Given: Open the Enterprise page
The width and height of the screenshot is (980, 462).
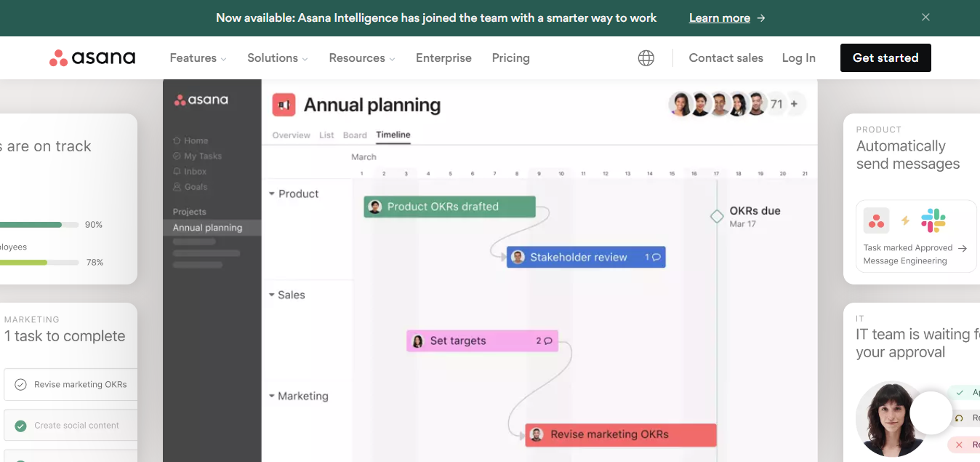Looking at the screenshot, I should click(x=443, y=58).
